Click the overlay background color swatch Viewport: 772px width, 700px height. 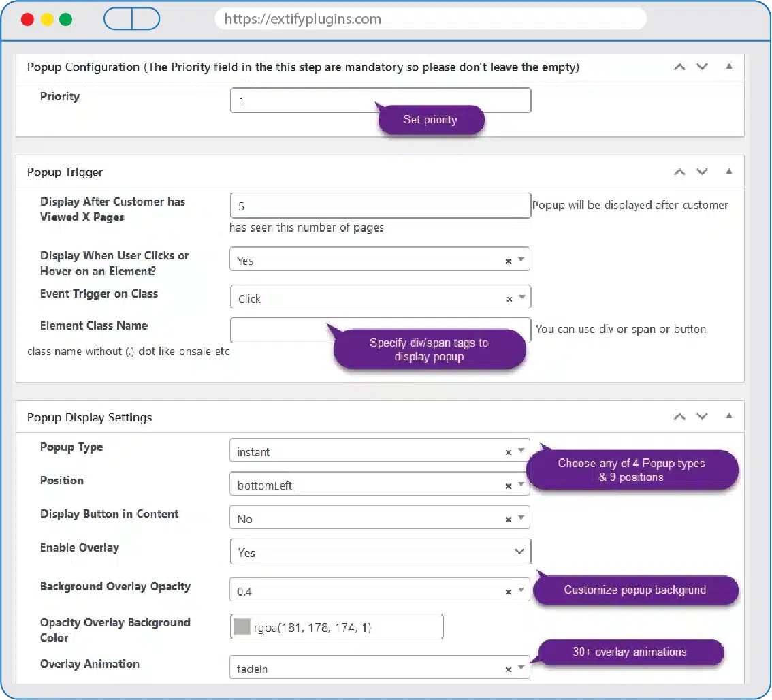point(242,627)
